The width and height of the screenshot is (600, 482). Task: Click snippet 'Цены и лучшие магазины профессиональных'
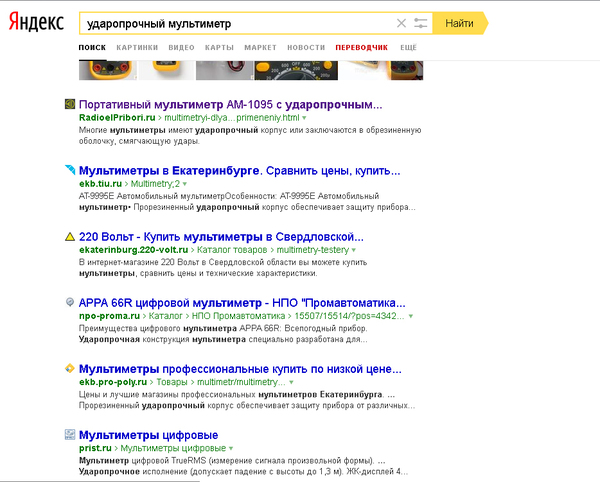[x=167, y=394]
